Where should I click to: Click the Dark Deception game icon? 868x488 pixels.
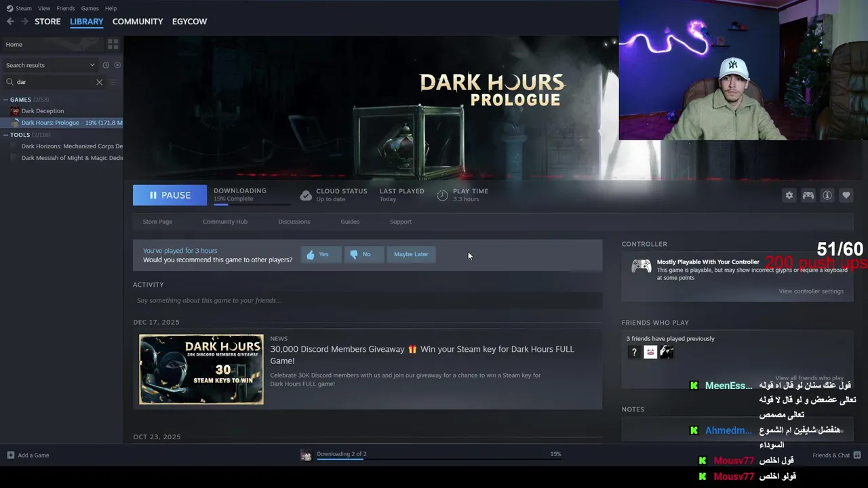coord(15,111)
